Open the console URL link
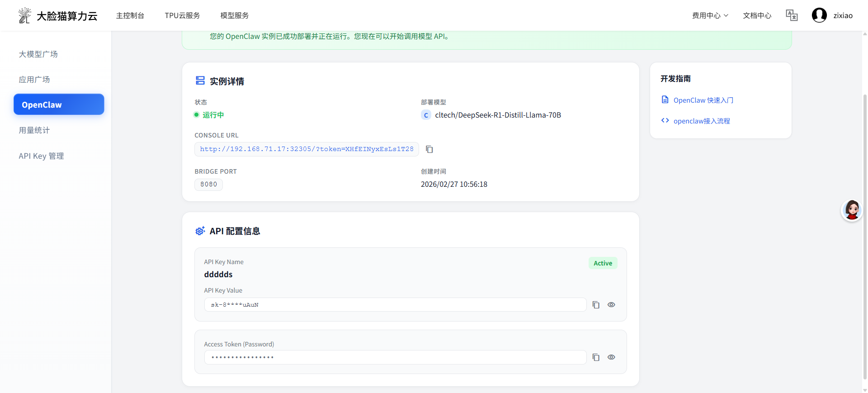The image size is (868, 393). click(x=307, y=149)
